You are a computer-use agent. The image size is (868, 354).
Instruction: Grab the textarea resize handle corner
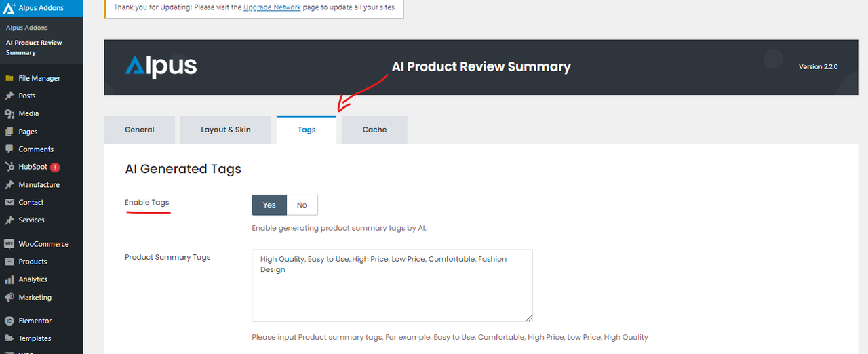[x=528, y=317]
